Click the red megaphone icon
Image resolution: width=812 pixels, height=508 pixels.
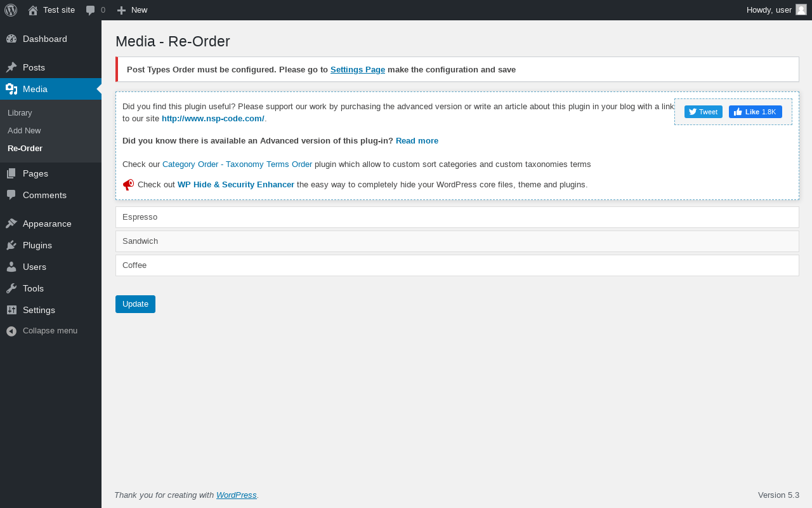click(x=128, y=185)
